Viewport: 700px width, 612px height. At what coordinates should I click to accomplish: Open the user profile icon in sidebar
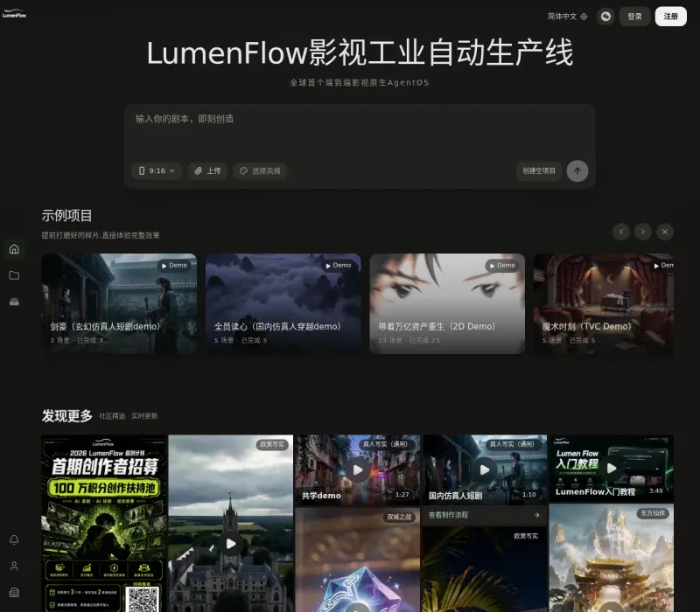tap(14, 566)
